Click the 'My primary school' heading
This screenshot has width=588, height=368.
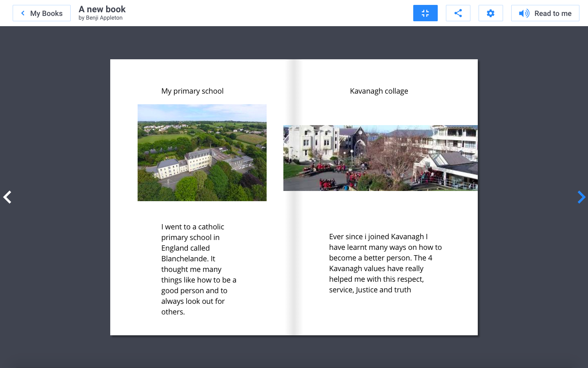pyautogui.click(x=192, y=91)
